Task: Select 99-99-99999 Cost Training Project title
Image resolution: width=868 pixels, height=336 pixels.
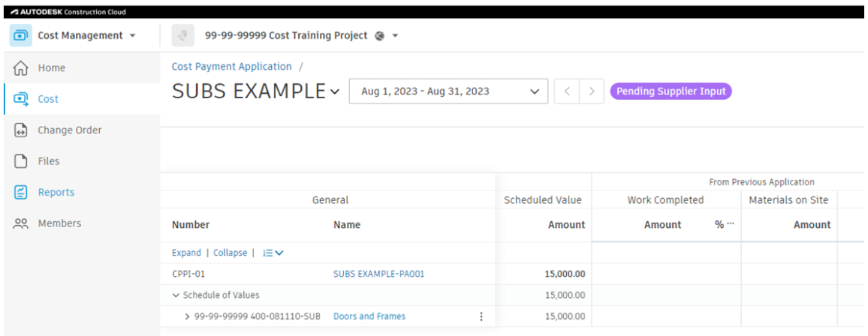Action: pyautogui.click(x=286, y=35)
